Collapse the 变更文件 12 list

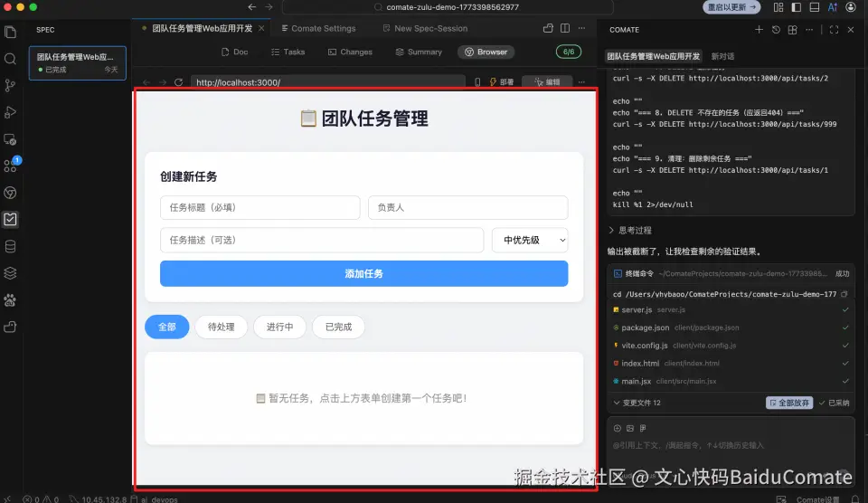637,403
